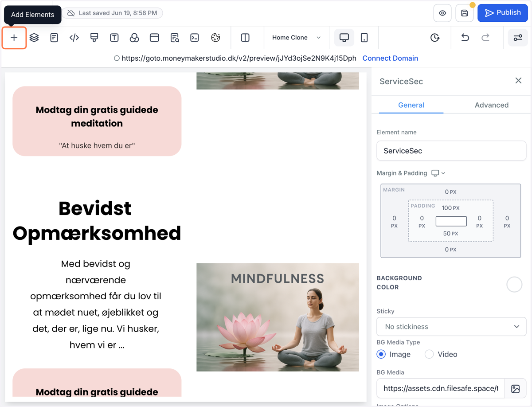532x407 pixels.
Task: Open the custom code brackets icon
Action: [x=74, y=38]
